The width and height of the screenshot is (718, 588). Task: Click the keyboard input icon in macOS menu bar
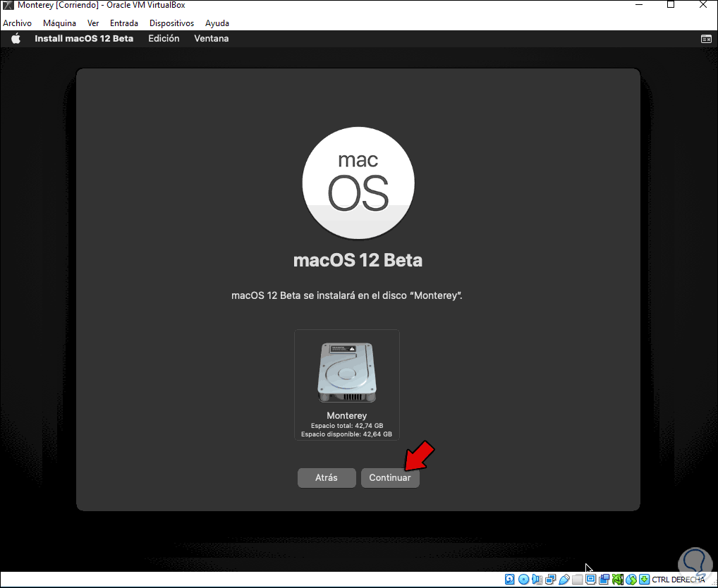pyautogui.click(x=706, y=39)
